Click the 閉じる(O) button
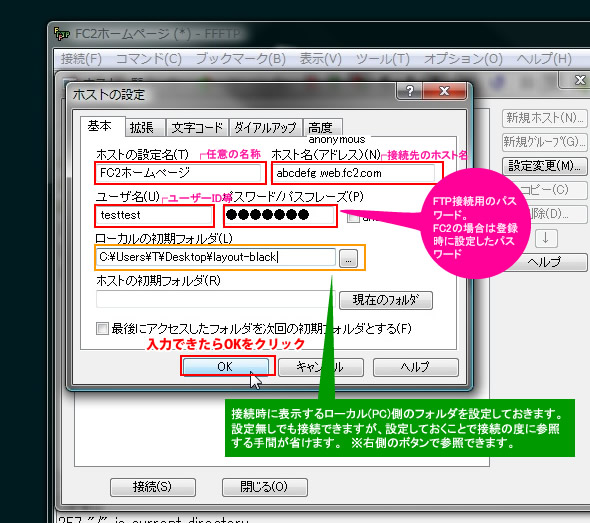The image size is (590, 523). coord(265,487)
